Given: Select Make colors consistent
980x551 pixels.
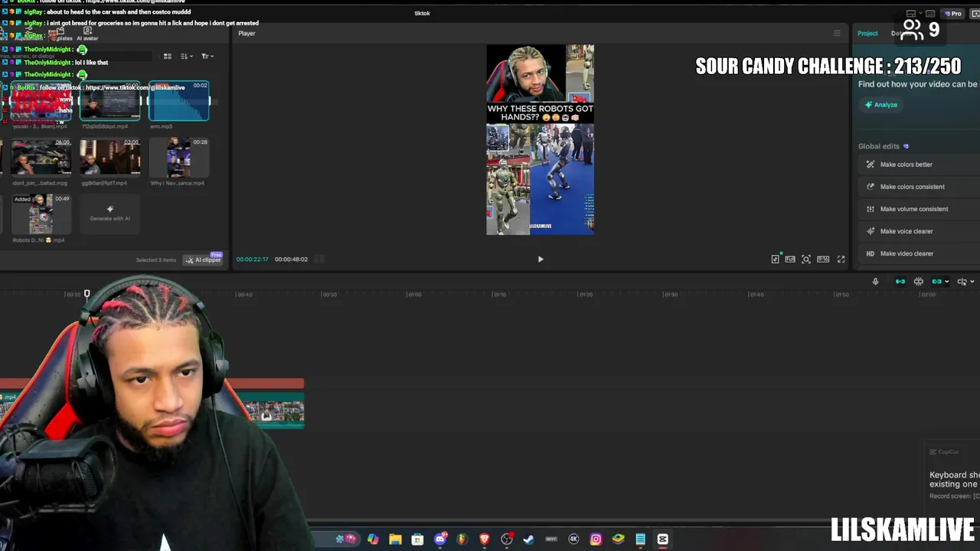Looking at the screenshot, I should point(919,187).
